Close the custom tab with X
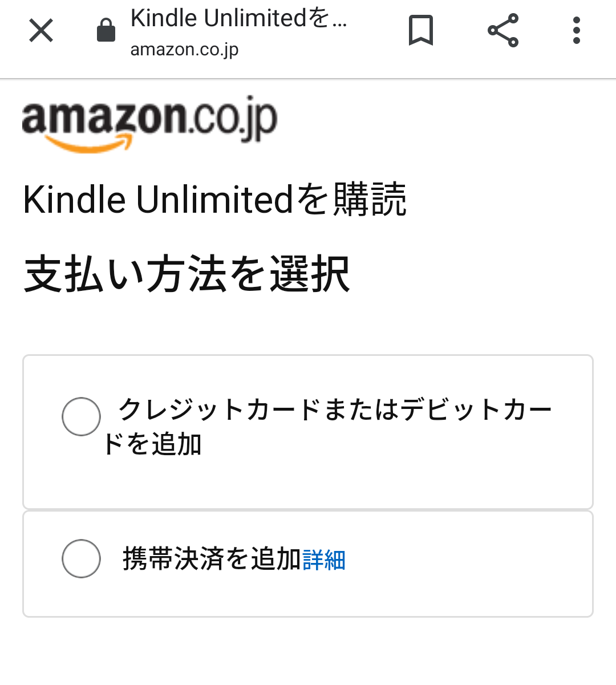Screen dimensions: 616x685 pyautogui.click(x=41, y=31)
